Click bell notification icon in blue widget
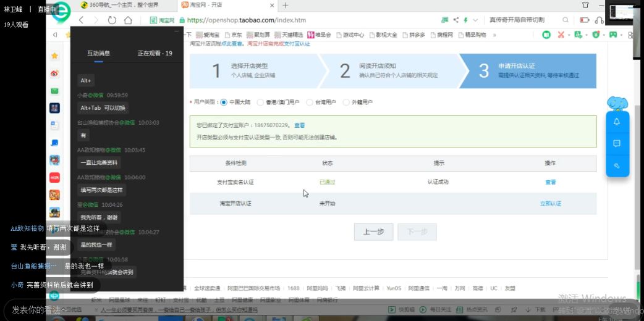 click(616, 122)
